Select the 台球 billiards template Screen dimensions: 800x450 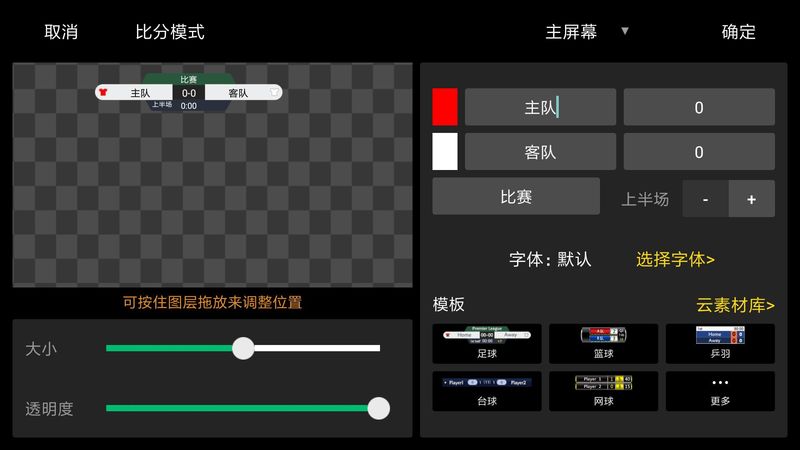click(487, 391)
